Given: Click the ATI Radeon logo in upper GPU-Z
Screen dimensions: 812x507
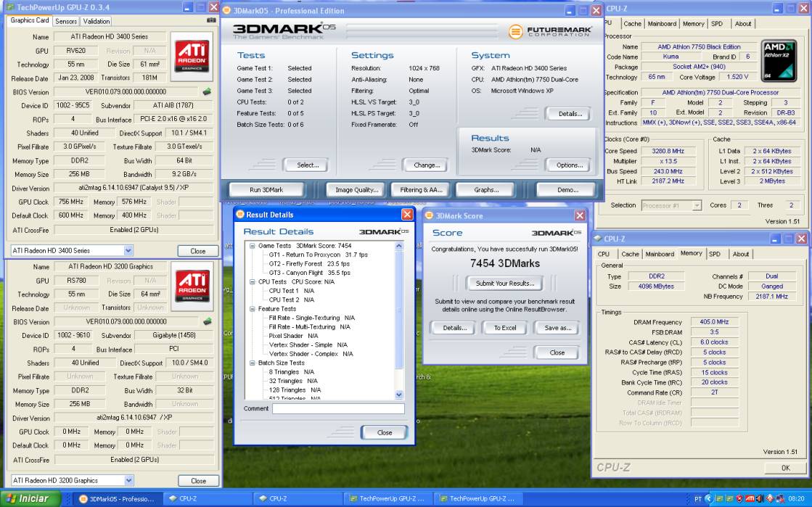Looking at the screenshot, I should [x=192, y=56].
